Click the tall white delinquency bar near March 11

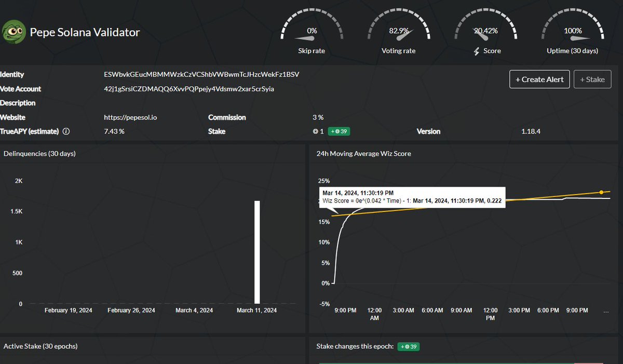point(257,252)
